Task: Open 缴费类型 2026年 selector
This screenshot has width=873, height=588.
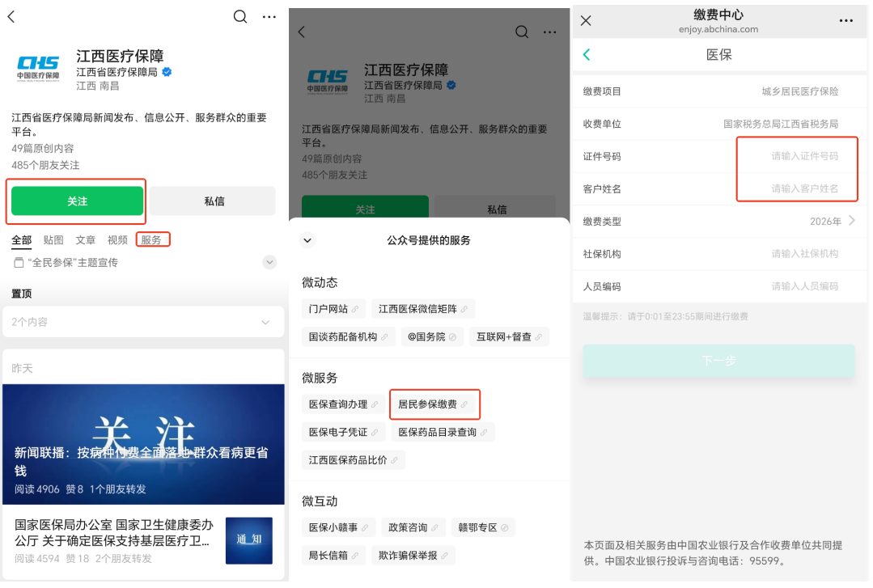Action: click(719, 221)
